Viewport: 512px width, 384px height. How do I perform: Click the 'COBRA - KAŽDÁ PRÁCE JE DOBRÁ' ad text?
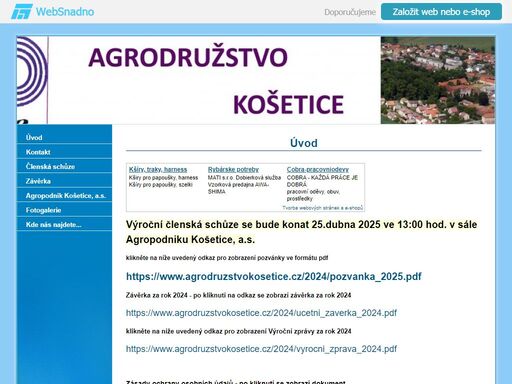[x=322, y=181]
